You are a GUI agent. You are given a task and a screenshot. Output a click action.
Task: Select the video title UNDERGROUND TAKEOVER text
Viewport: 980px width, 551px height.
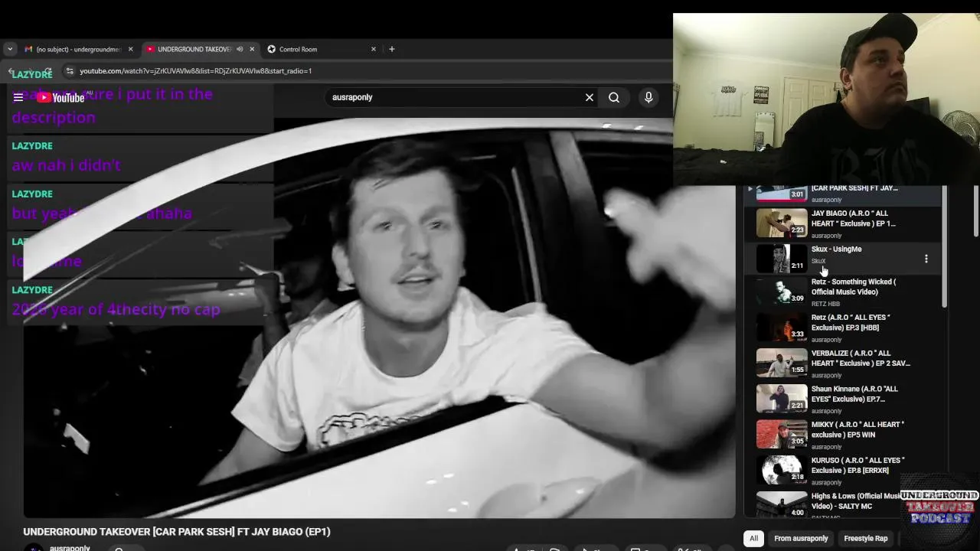pos(177,532)
